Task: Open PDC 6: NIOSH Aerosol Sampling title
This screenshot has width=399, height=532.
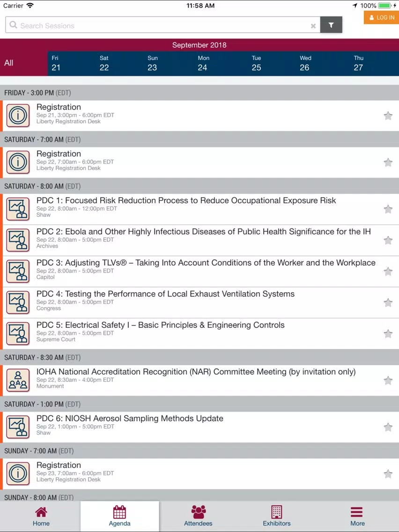Action: coord(130,418)
